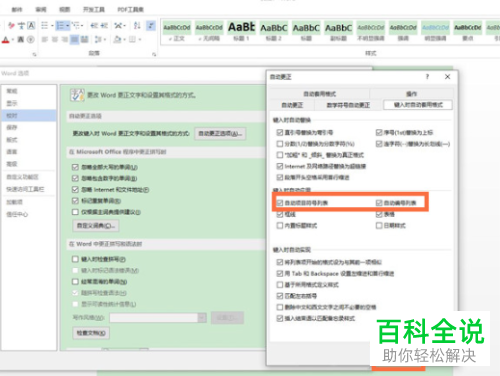Click the multilevel list icon in ribbon
Viewport: 500px width, 376px height.
pyautogui.click(x=75, y=25)
